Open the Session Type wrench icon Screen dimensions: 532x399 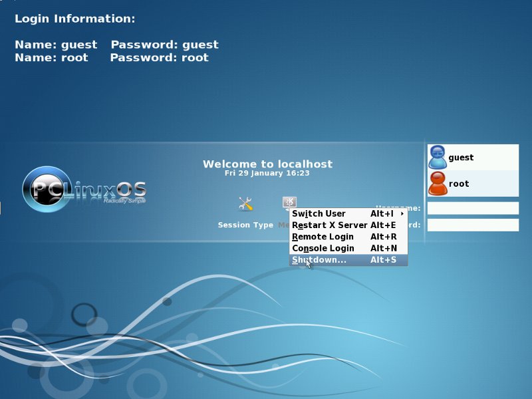pos(245,204)
